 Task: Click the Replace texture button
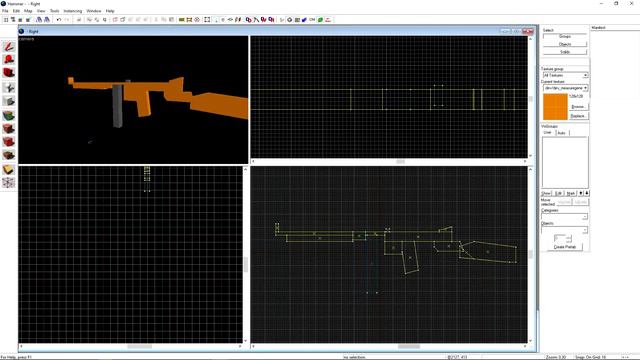(x=578, y=116)
